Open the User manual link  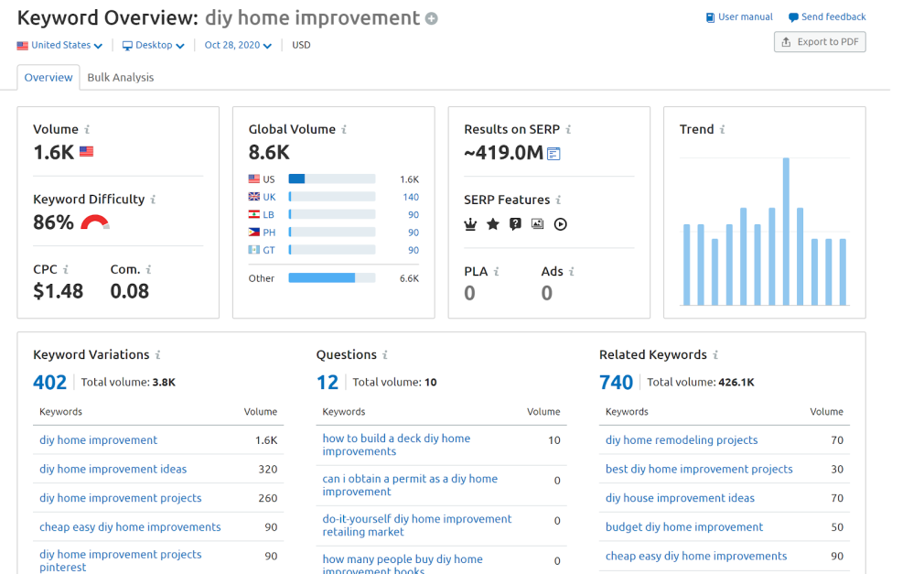[739, 17]
